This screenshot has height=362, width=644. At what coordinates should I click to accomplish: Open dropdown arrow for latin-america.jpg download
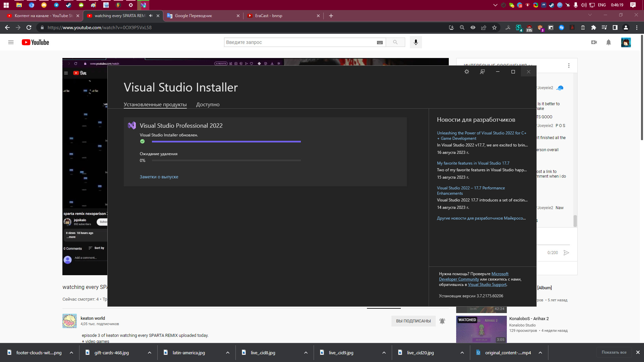point(228,353)
